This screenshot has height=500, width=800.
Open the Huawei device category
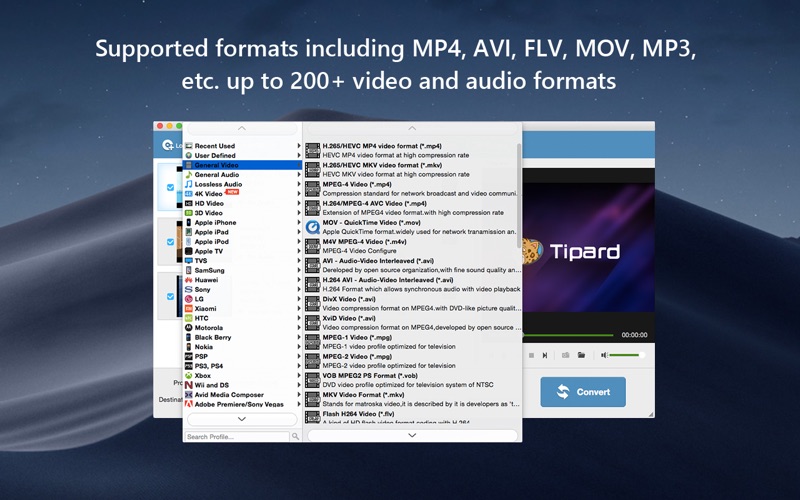click(x=242, y=280)
